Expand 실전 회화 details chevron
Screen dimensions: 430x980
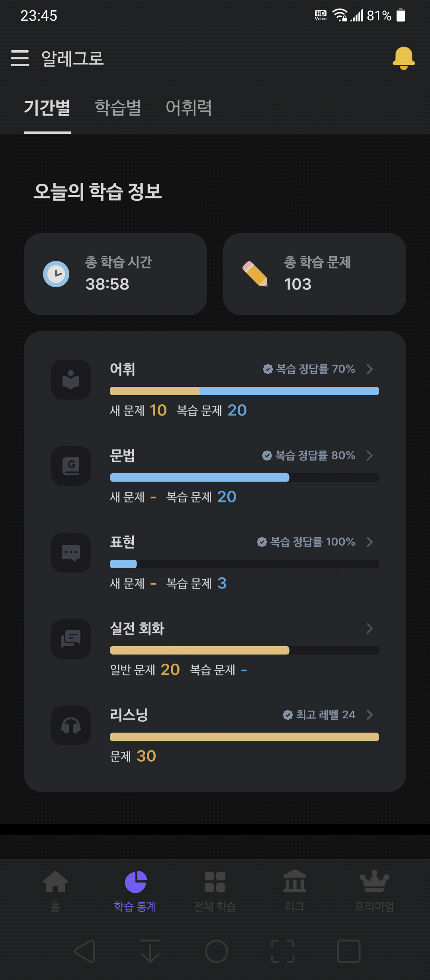pos(369,628)
